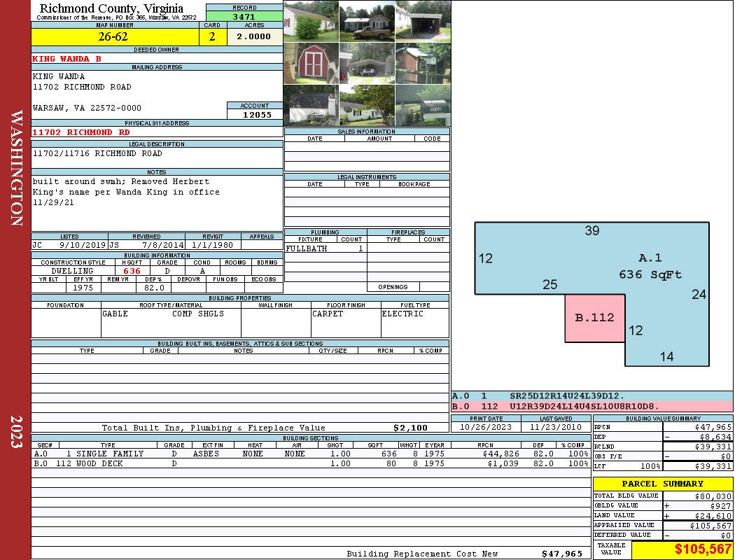Click the blue A.1 636 SqFt sketch area

click(650, 266)
